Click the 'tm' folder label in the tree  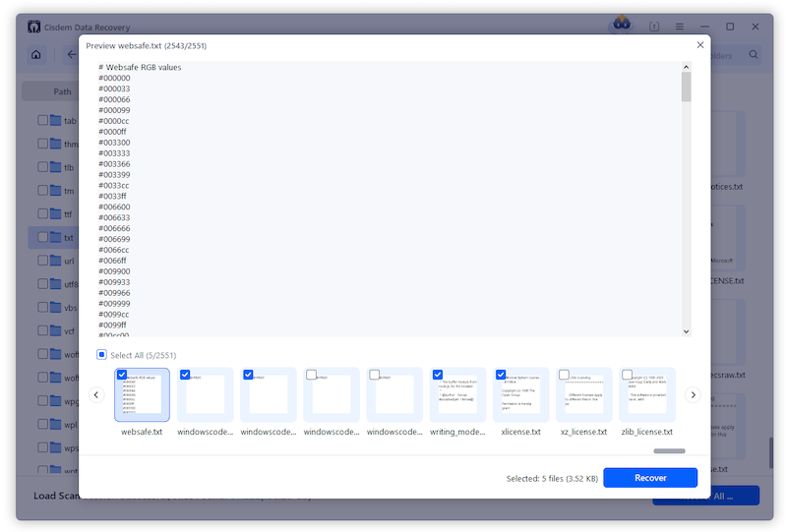(69, 191)
